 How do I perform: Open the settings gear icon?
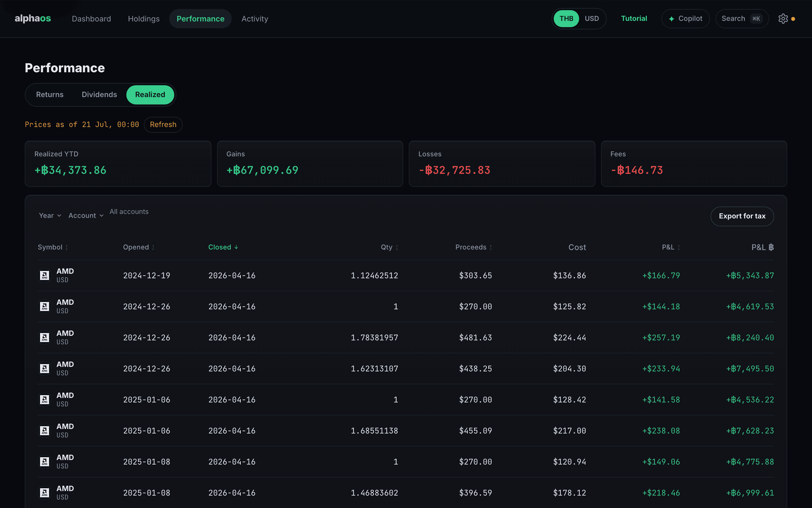point(783,19)
